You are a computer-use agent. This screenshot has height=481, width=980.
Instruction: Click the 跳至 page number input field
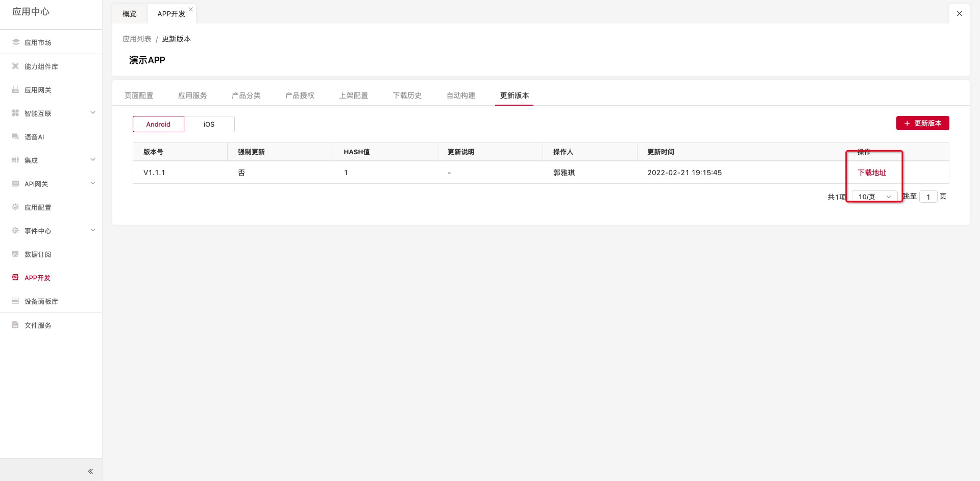(x=928, y=197)
